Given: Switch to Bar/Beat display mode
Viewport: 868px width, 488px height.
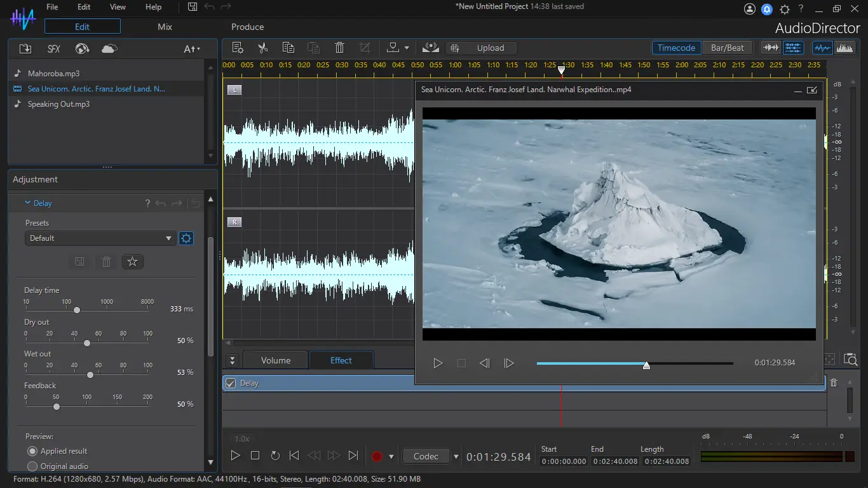Looking at the screenshot, I should tap(727, 48).
